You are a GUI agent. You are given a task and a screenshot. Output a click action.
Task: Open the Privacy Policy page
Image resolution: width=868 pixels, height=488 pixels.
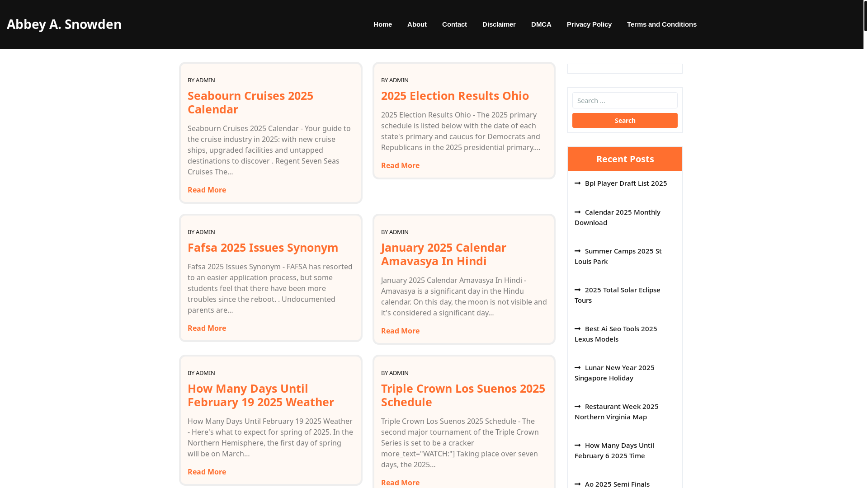pyautogui.click(x=589, y=24)
